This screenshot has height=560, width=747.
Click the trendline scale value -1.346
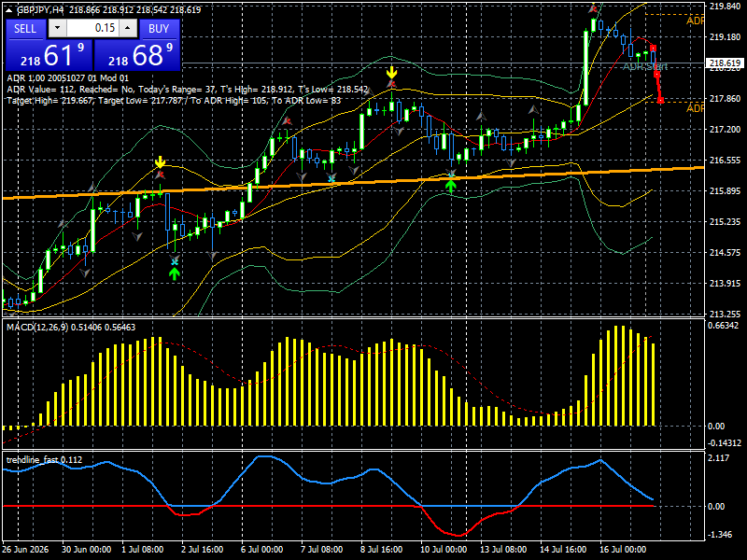[719, 535]
